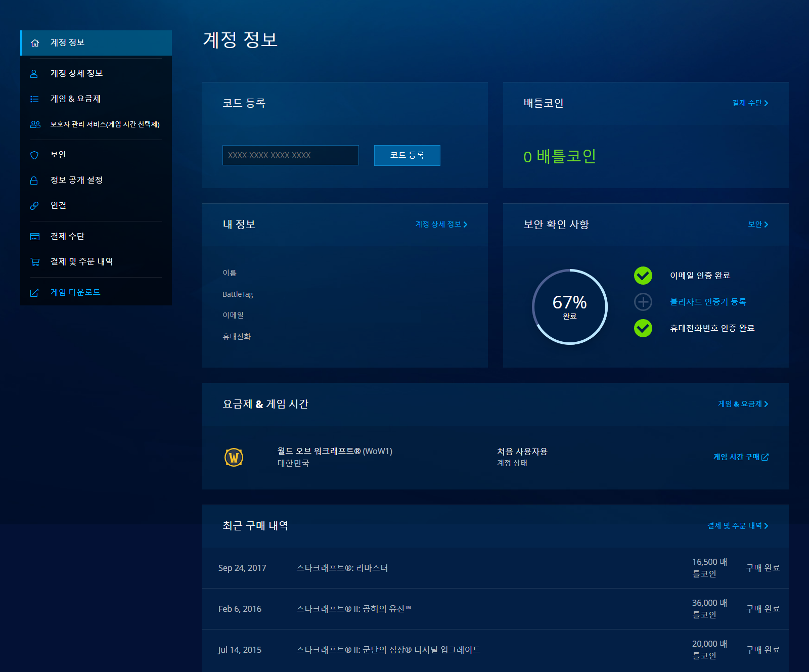The width and height of the screenshot is (809, 672).
Task: Open 게임 & 요금제 link in 요금제 card
Action: pos(740,404)
